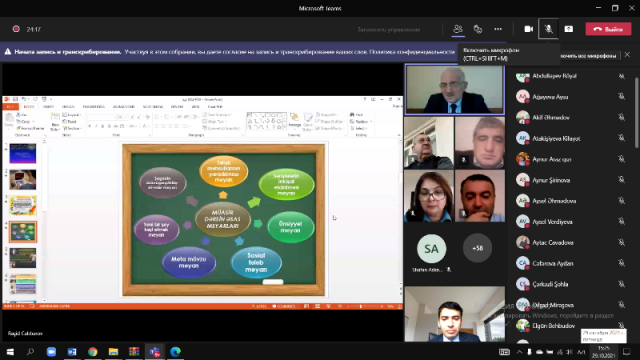Open the reactions icon in meeting toolbar
This screenshot has height=360, width=640.
tap(478, 29)
